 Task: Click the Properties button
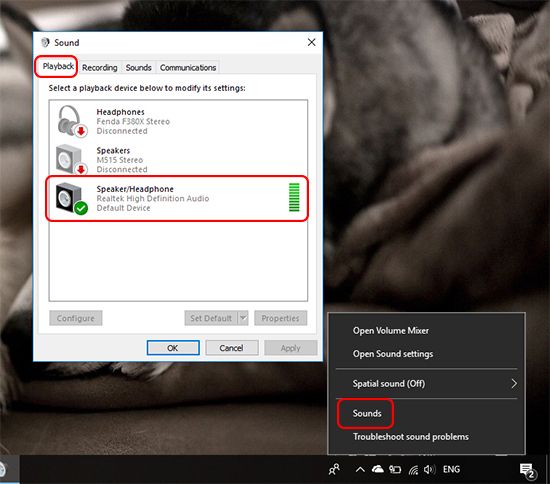[x=281, y=318]
